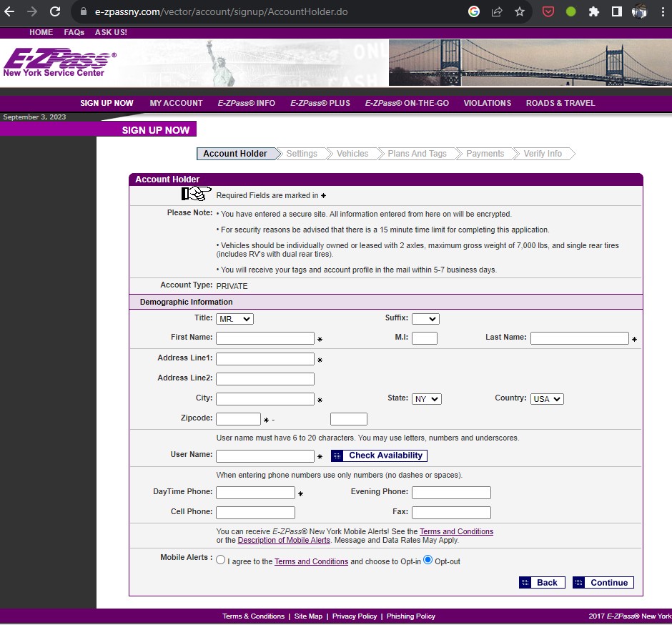Open the footer Site Map link
This screenshot has height=625, width=672.
[x=308, y=616]
